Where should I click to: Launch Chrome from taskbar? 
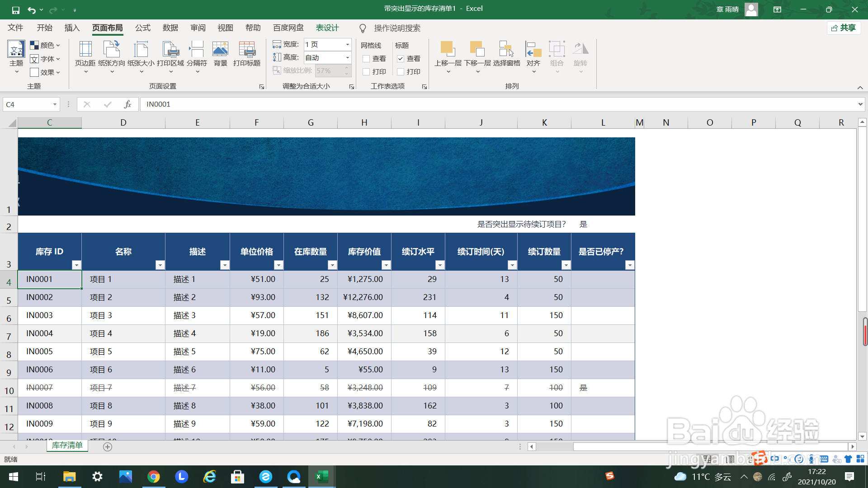tap(154, 477)
